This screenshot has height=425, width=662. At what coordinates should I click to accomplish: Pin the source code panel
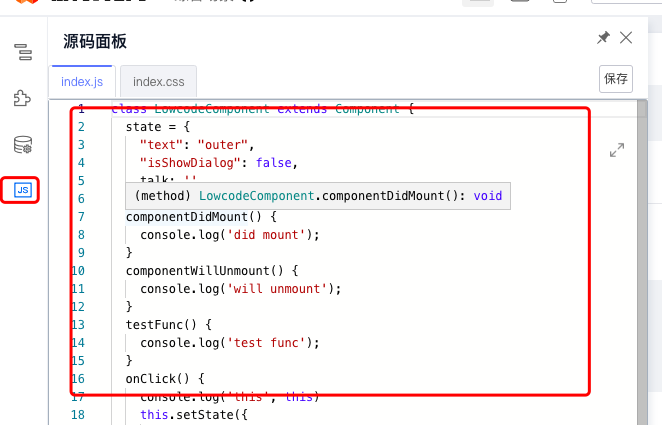[x=603, y=38]
